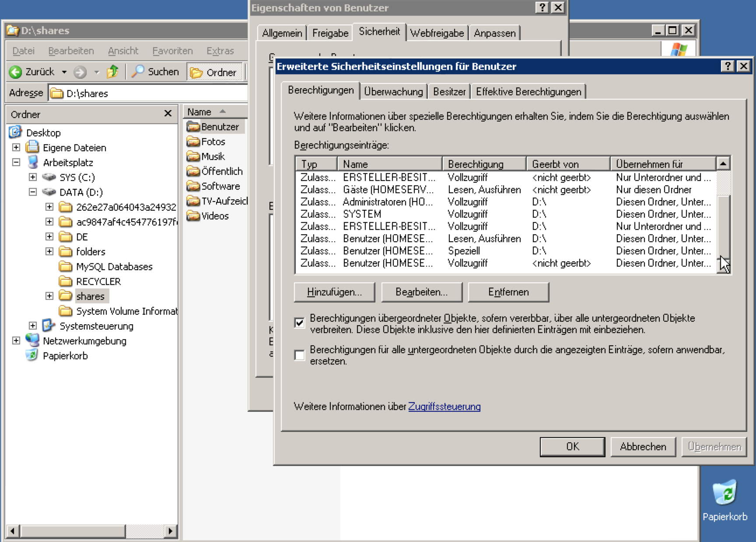The image size is (756, 542).
Task: Click the green Zurück back arrow icon
Action: coord(16,72)
